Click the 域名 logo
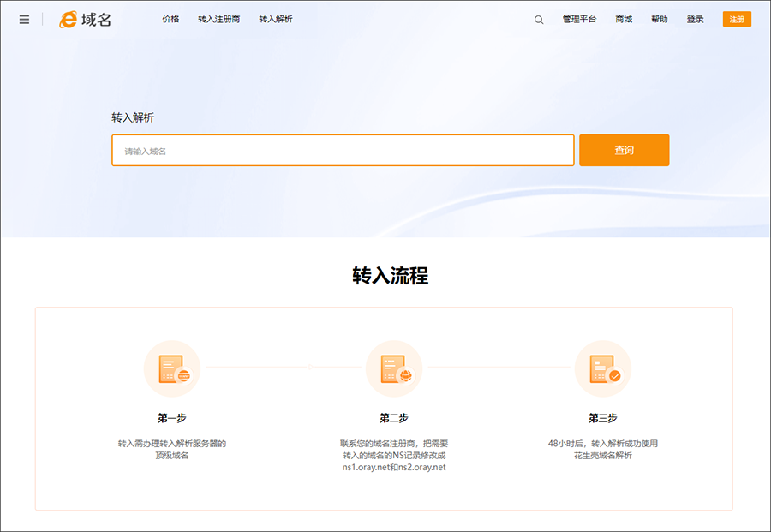 point(86,20)
